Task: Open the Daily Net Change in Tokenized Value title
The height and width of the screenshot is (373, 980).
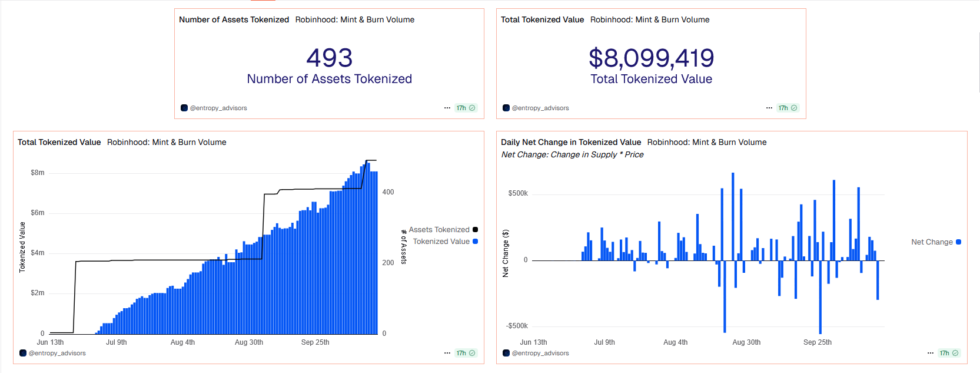Action: 570,142
